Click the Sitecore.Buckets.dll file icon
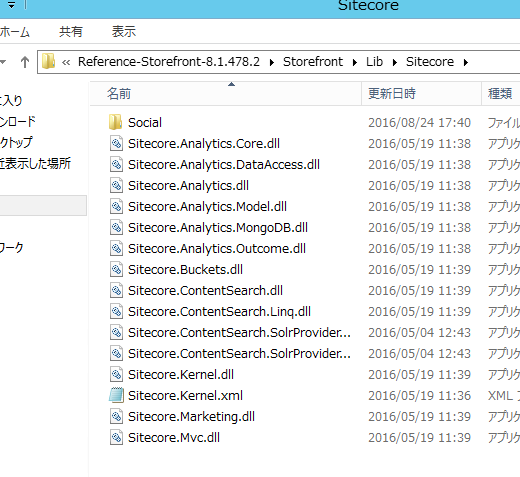520x477 pixels. [116, 270]
